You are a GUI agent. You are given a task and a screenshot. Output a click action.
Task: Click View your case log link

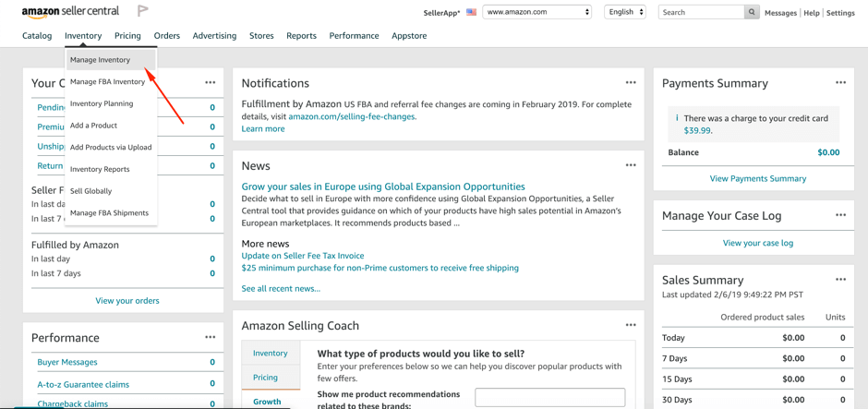758,243
